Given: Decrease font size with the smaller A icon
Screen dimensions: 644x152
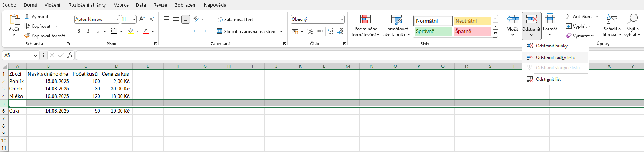Looking at the screenshot, I should 151,19.
